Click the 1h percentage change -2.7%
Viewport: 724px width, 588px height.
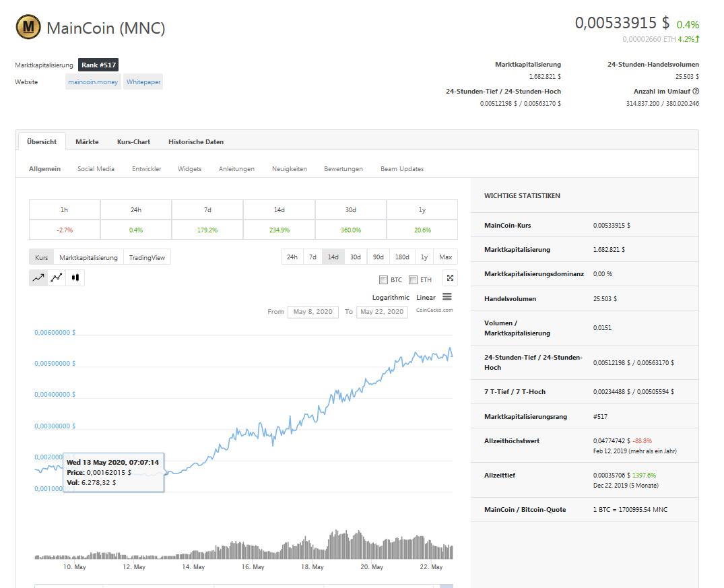point(65,230)
